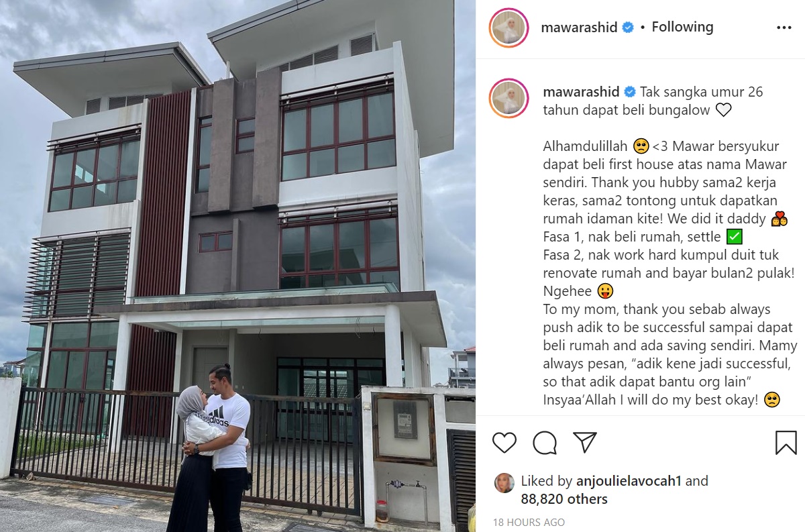Screen dimensions: 805x532
Task: Show the list of 88,820 others who liked
Action: pos(564,499)
